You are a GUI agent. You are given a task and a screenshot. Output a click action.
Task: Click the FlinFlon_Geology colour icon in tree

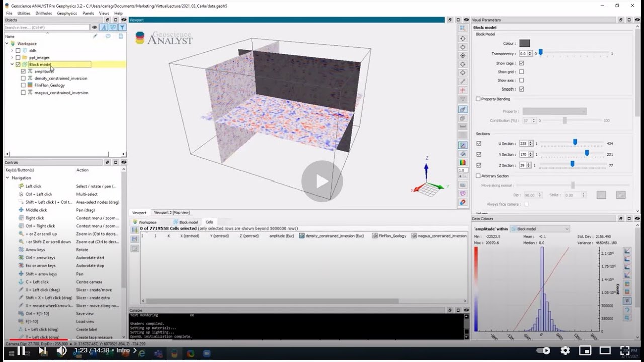[30, 85]
